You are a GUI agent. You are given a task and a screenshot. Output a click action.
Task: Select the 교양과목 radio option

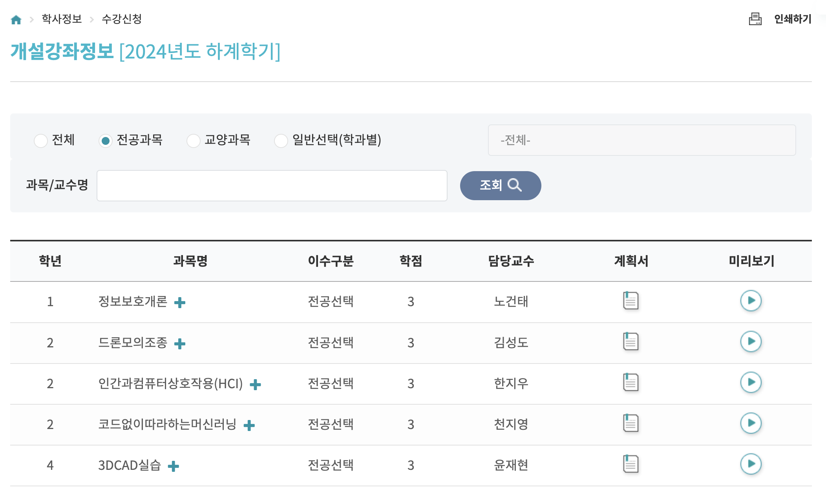tap(193, 141)
